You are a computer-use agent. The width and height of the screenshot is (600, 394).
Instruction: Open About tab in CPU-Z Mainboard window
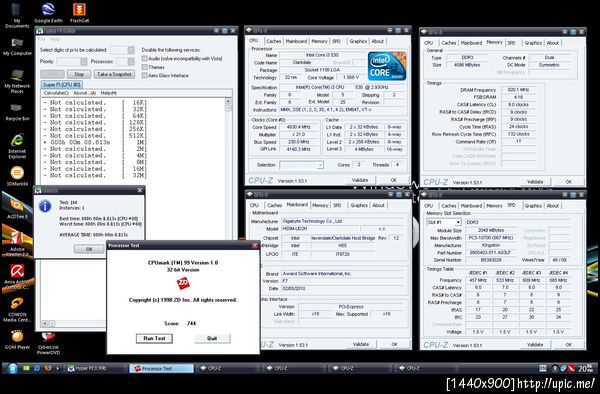[x=378, y=205]
